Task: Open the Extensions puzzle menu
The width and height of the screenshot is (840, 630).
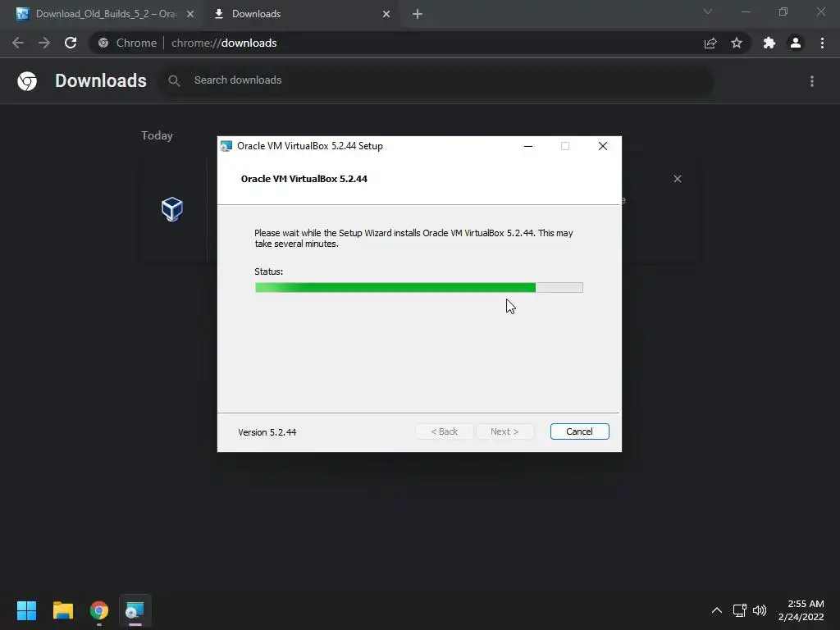Action: [769, 43]
